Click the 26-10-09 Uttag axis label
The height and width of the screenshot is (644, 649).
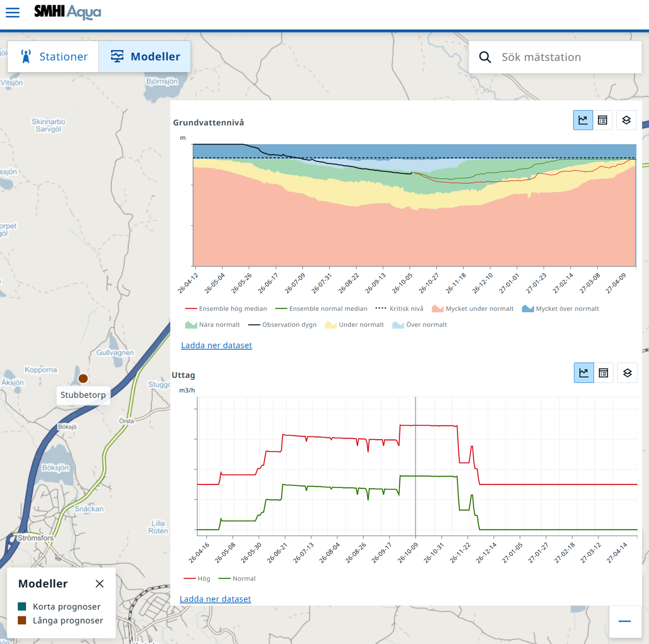pos(407,553)
